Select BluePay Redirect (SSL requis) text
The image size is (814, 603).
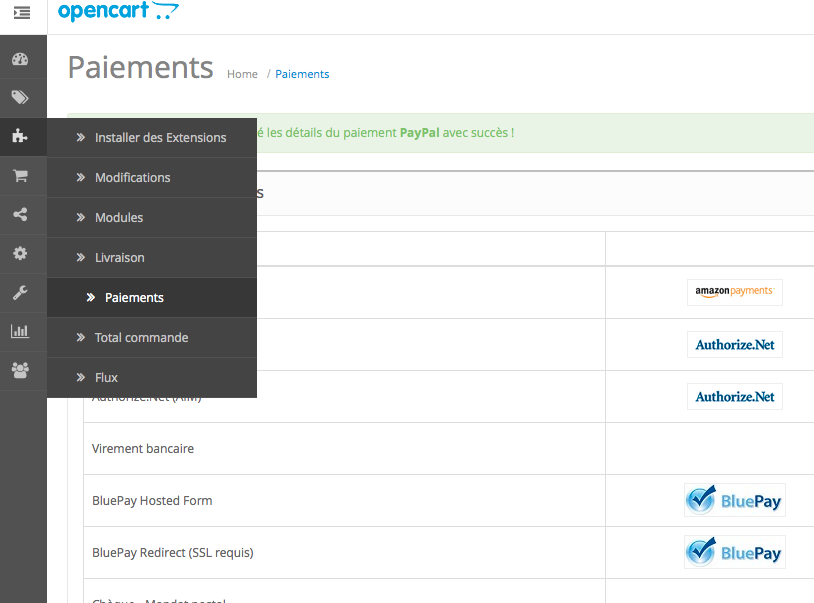(173, 553)
